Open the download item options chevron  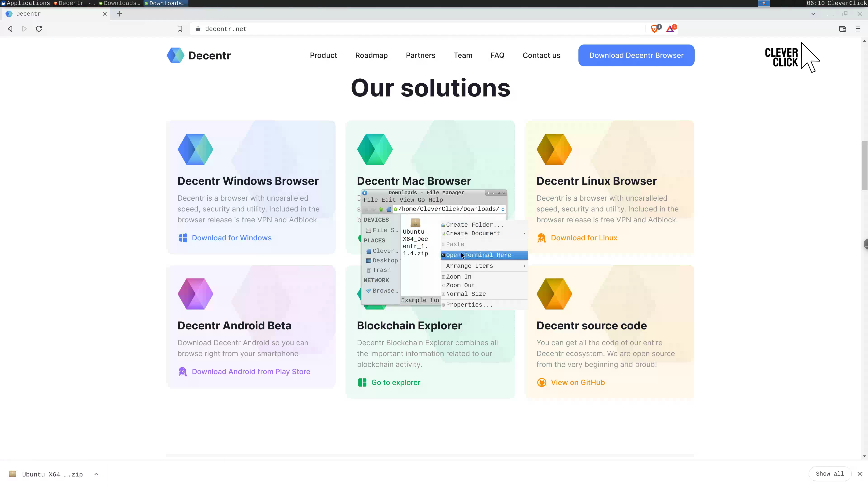tap(96, 474)
